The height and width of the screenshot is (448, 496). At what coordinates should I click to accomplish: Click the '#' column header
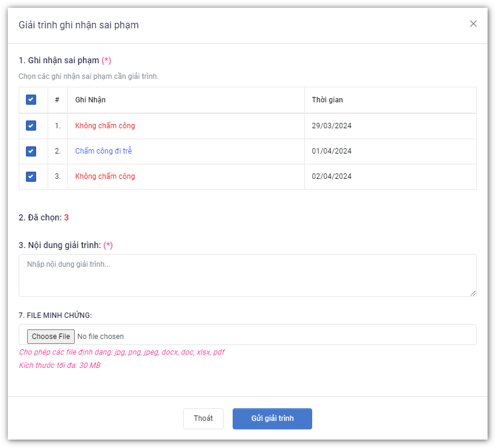pos(57,100)
